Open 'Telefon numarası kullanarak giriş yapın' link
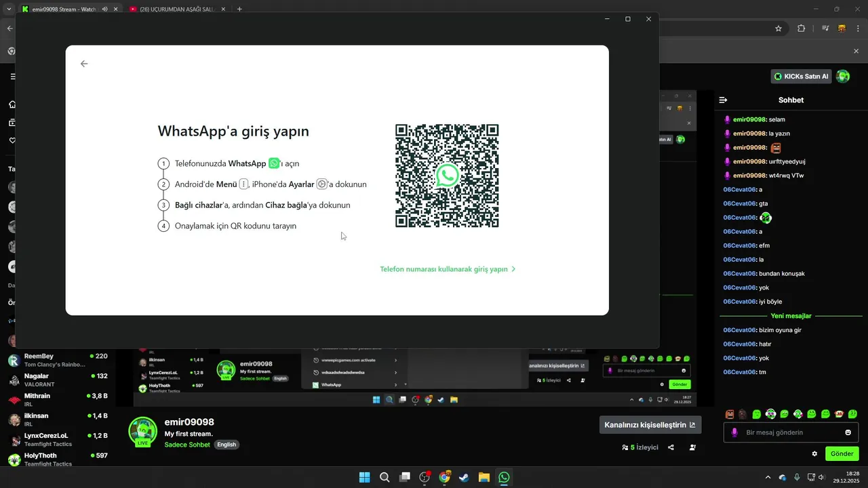This screenshot has width=868, height=488. [448, 269]
